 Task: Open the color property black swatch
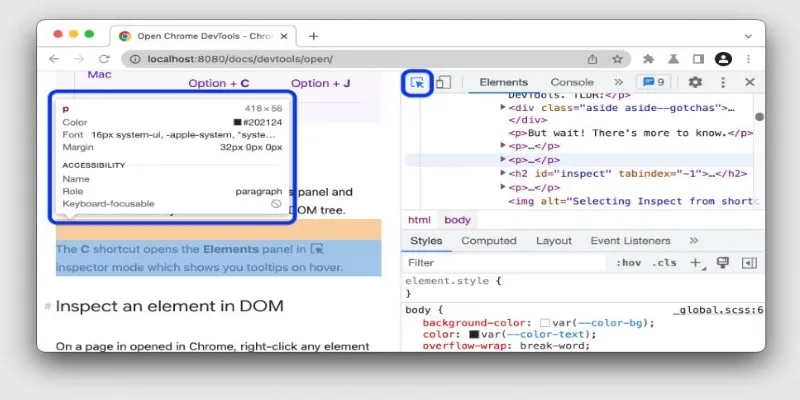pyautogui.click(x=474, y=335)
